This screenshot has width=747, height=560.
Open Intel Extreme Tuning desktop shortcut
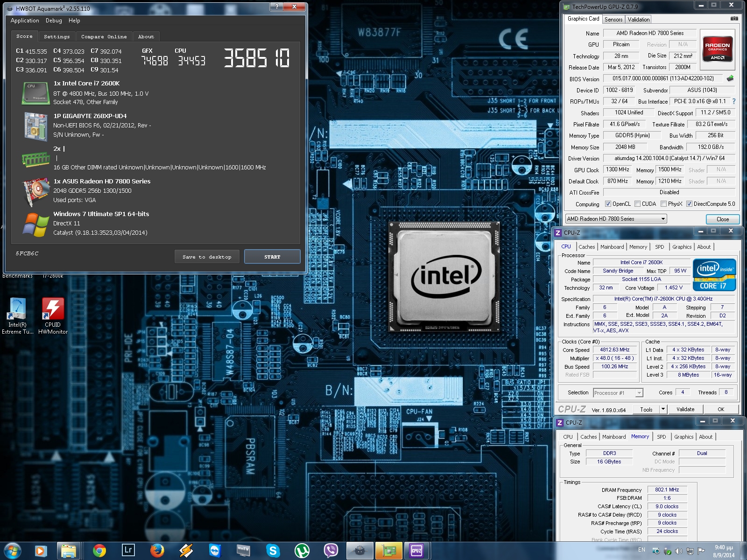click(18, 316)
